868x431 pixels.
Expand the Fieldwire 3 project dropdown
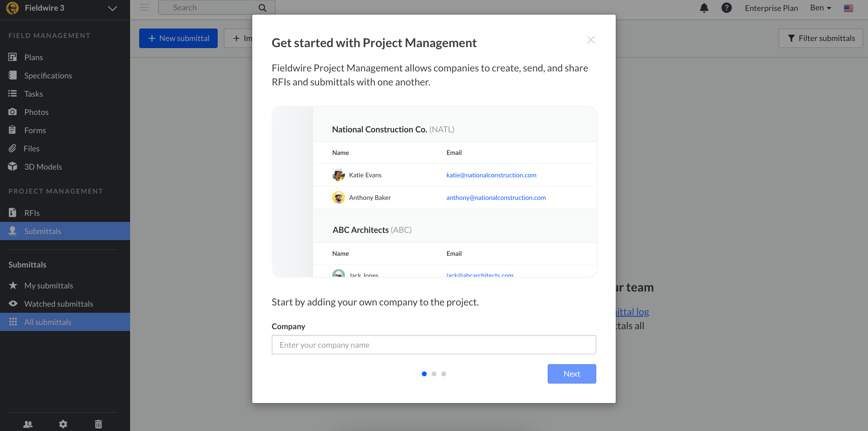pyautogui.click(x=112, y=9)
